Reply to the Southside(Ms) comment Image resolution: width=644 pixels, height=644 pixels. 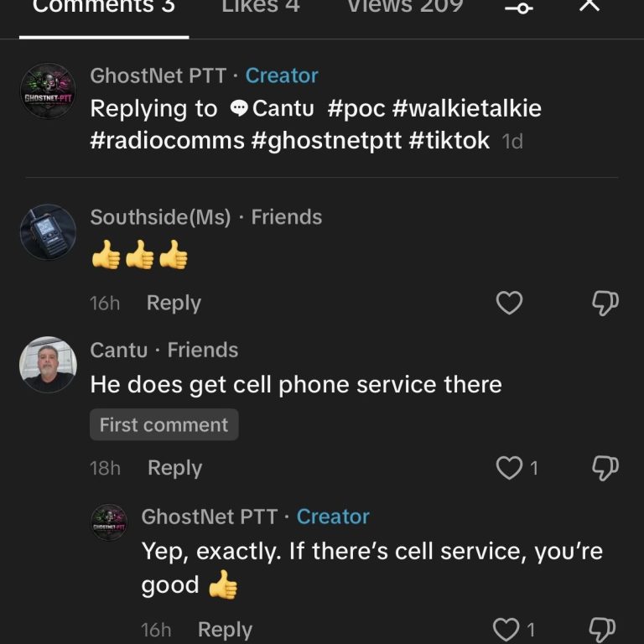pyautogui.click(x=174, y=303)
